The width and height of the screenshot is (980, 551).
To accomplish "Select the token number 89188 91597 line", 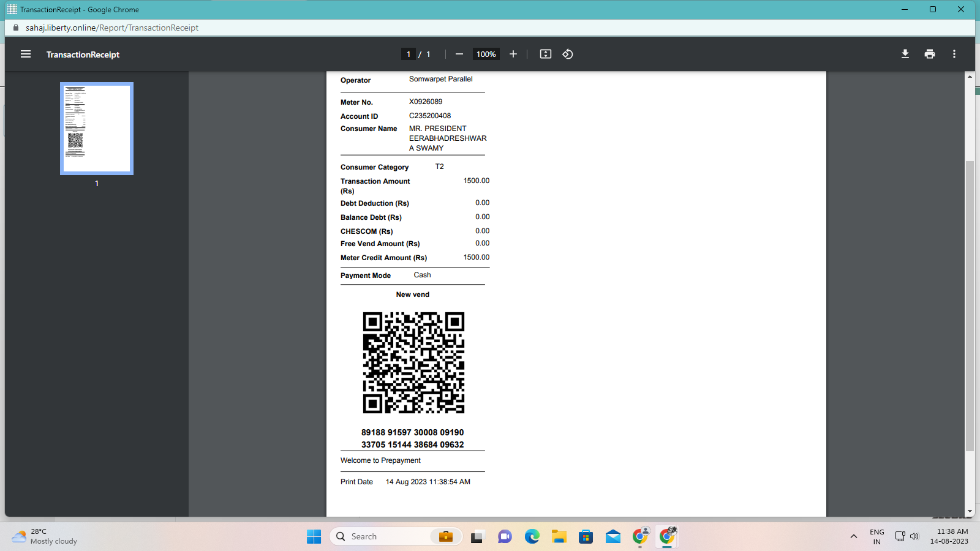I will (x=413, y=432).
